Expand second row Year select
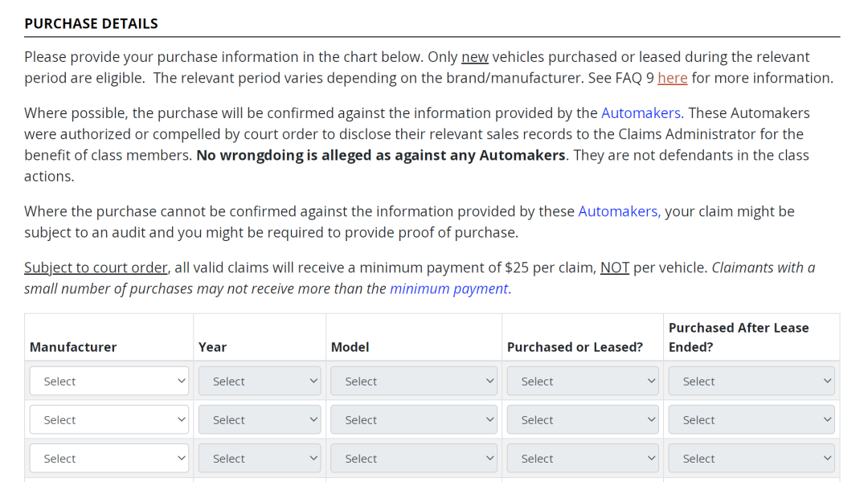 click(260, 420)
